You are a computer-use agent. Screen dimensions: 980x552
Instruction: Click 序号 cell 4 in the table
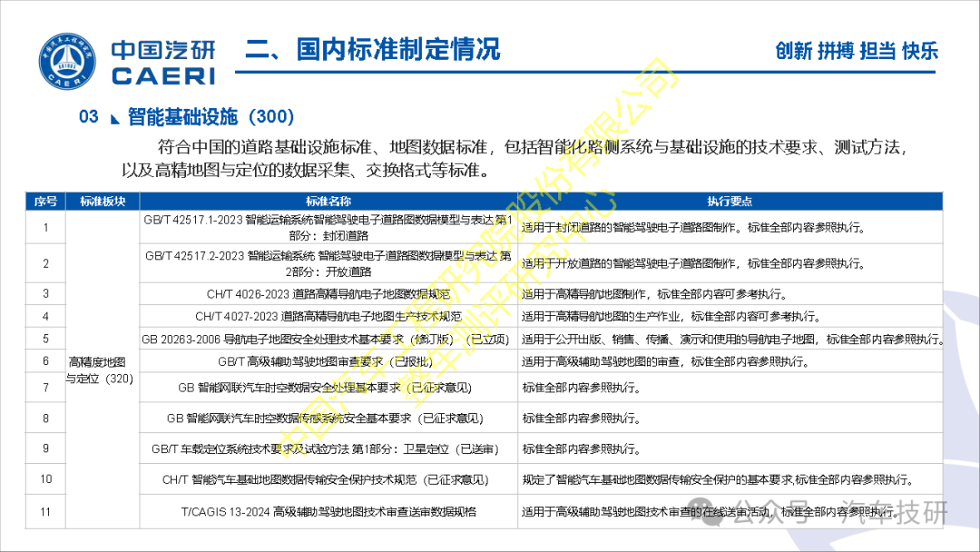tap(45, 316)
